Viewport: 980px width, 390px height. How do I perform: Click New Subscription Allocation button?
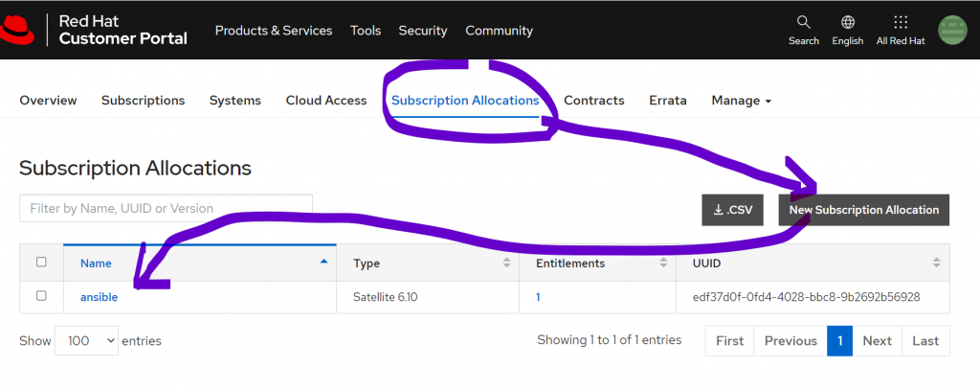pos(863,210)
